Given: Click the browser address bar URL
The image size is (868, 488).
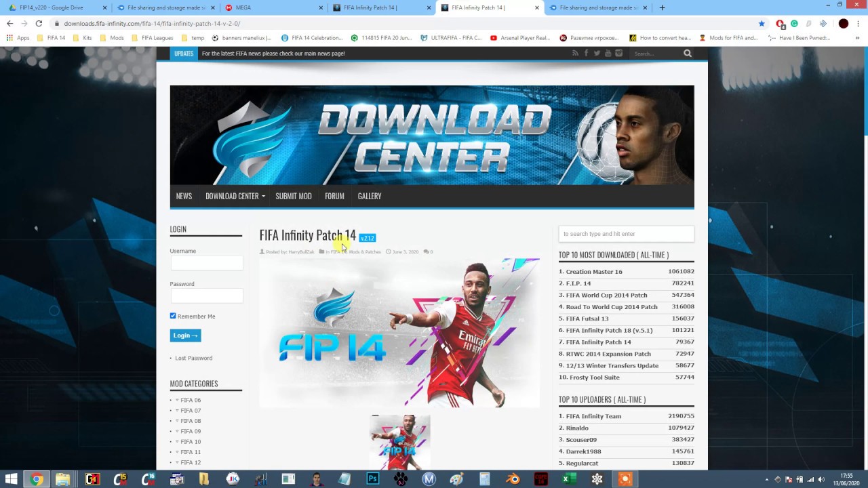Looking at the screenshot, I should point(152,23).
